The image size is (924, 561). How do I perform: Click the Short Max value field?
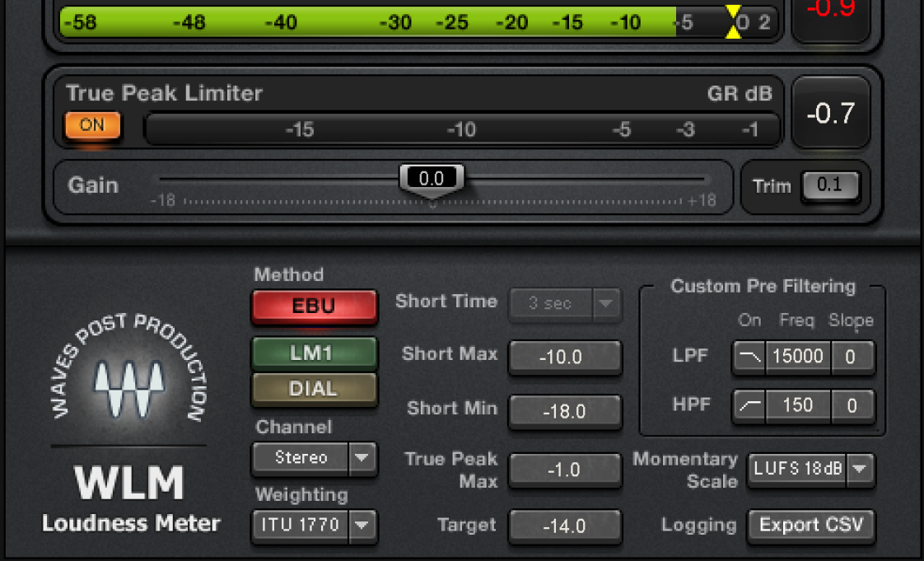tap(565, 357)
